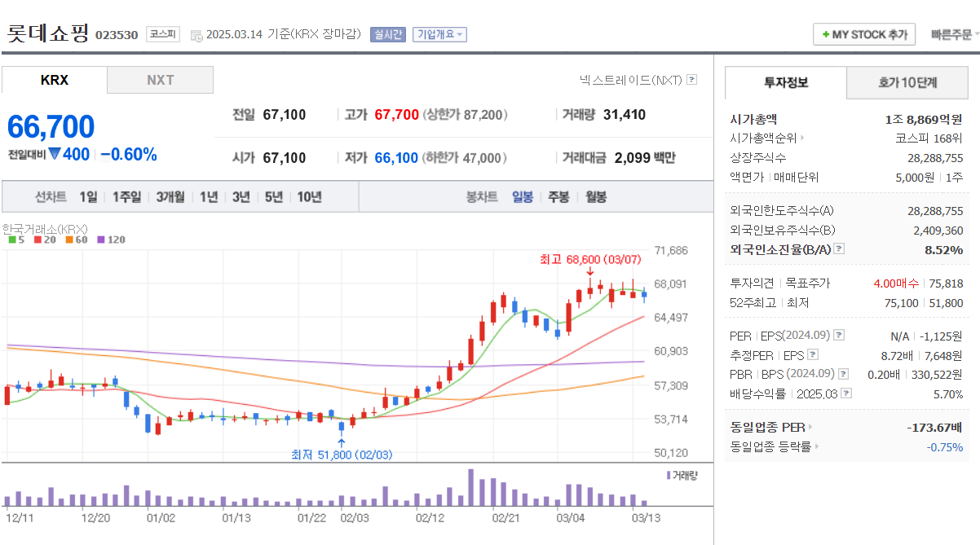Select the 3개월 line chart period
The image size is (980, 545).
tap(170, 197)
